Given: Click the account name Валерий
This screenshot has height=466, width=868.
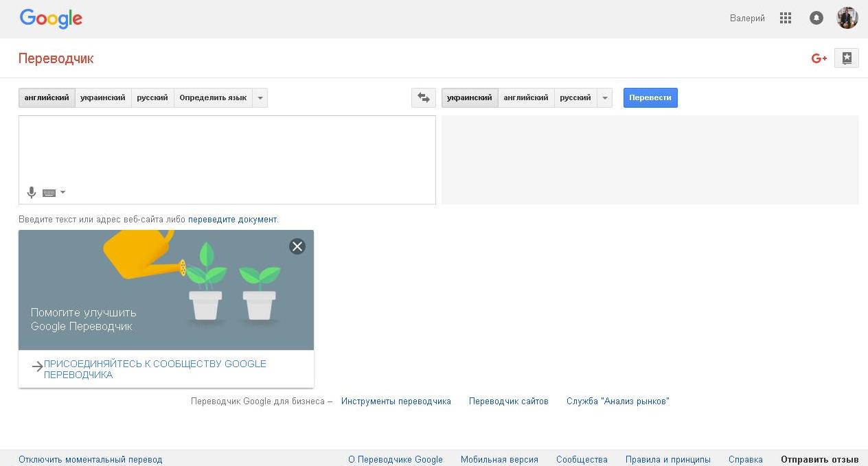Looking at the screenshot, I should 747,19.
